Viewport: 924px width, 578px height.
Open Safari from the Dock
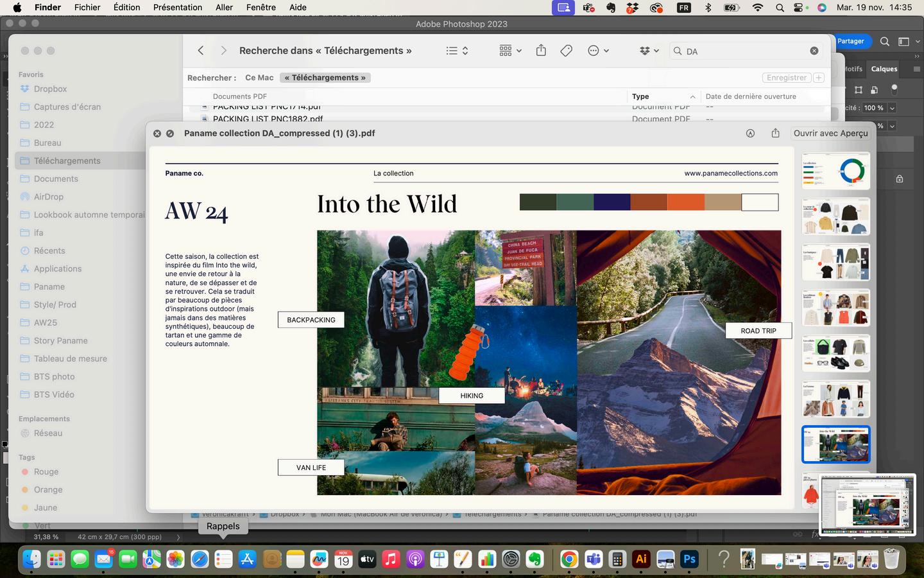(200, 559)
